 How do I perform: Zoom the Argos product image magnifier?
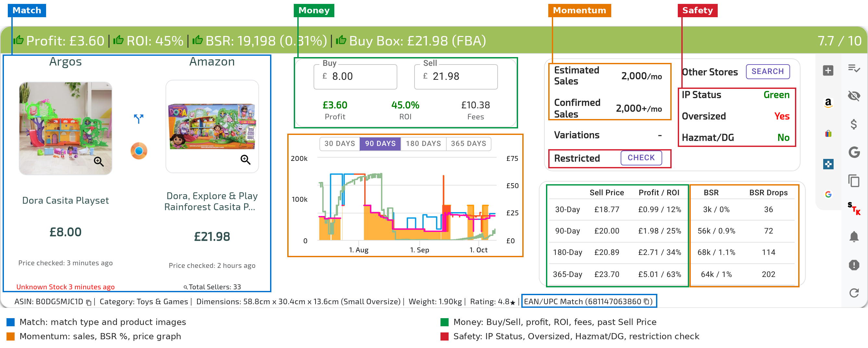(x=99, y=162)
